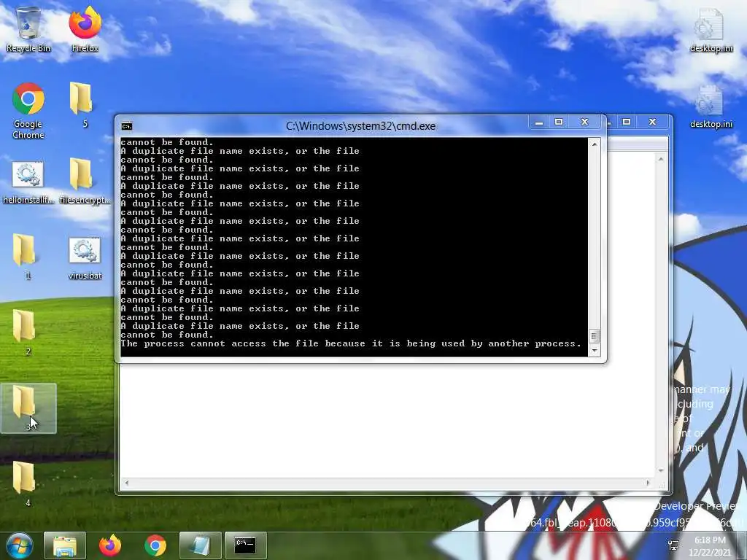This screenshot has height=560, width=747.
Task: Select the virus.bat file icon
Action: tap(85, 259)
